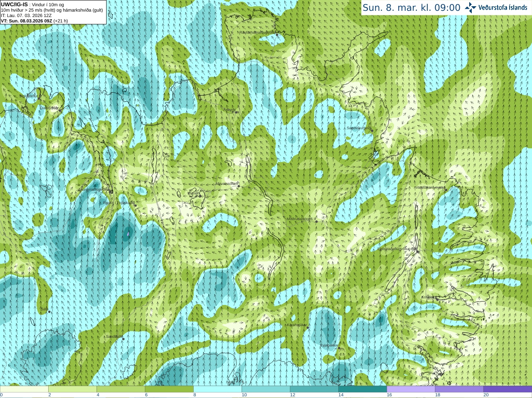Click the 14–16 m/s dark teal legend swatch
The image size is (532, 398).
pos(363,389)
